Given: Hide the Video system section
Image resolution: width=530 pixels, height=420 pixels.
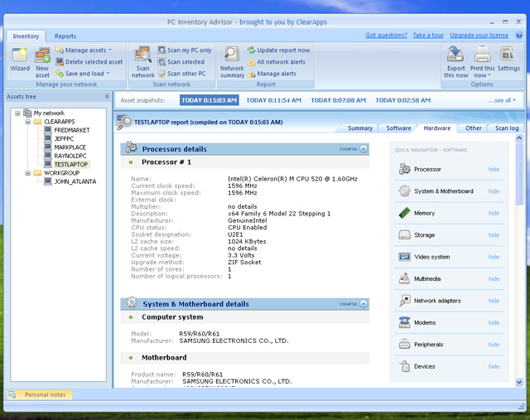Looking at the screenshot, I should tap(494, 257).
